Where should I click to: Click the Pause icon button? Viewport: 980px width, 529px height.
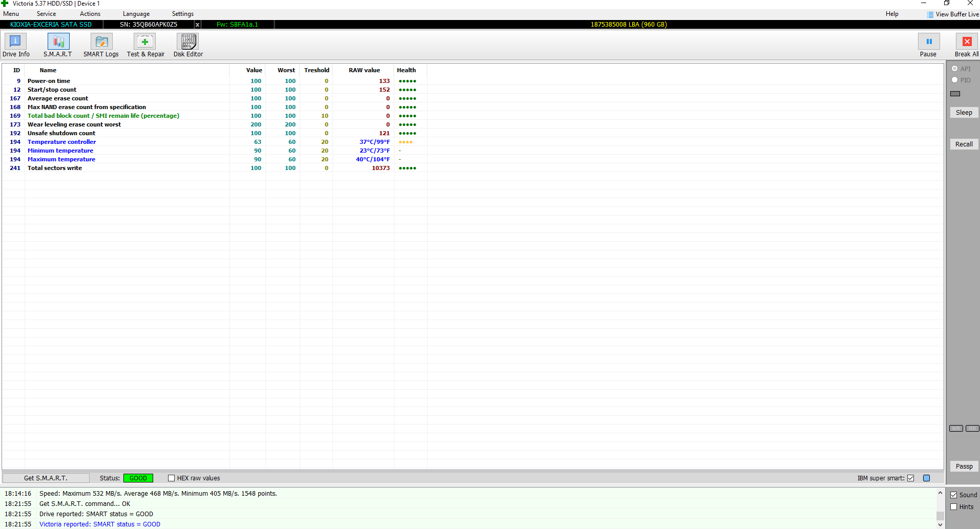(x=928, y=41)
